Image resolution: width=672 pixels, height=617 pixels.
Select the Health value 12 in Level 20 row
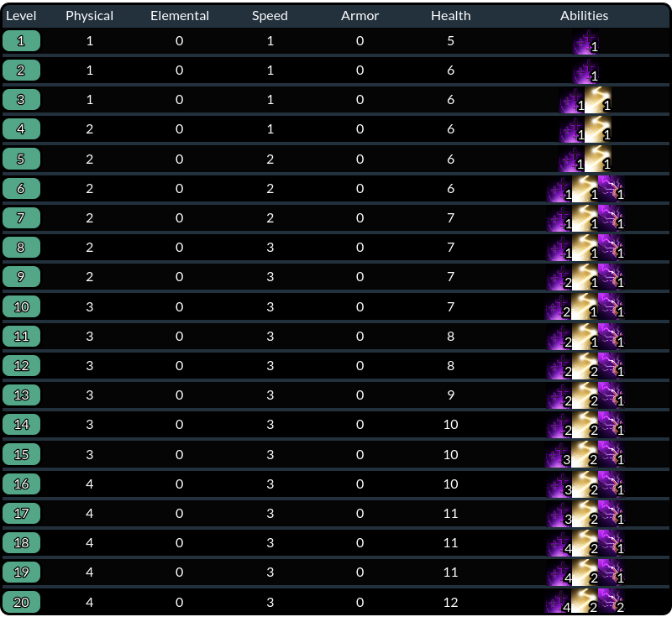pyautogui.click(x=451, y=603)
